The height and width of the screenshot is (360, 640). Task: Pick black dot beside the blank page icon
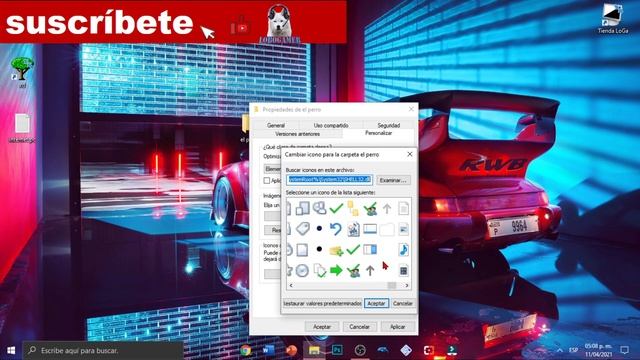tap(319, 249)
